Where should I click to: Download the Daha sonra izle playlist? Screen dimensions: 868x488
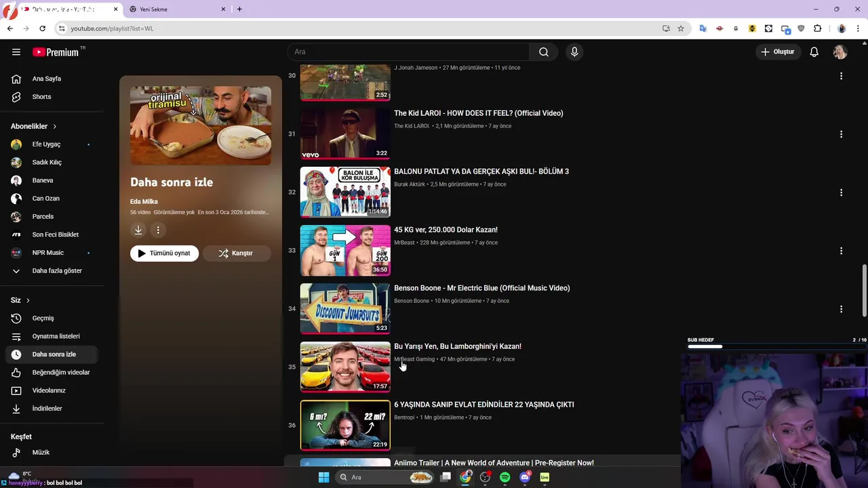tap(138, 230)
